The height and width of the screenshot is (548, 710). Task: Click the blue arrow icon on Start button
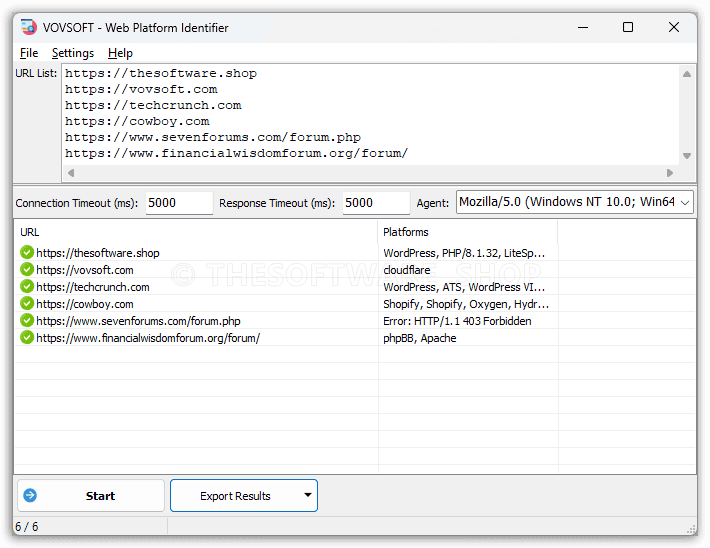[x=30, y=495]
